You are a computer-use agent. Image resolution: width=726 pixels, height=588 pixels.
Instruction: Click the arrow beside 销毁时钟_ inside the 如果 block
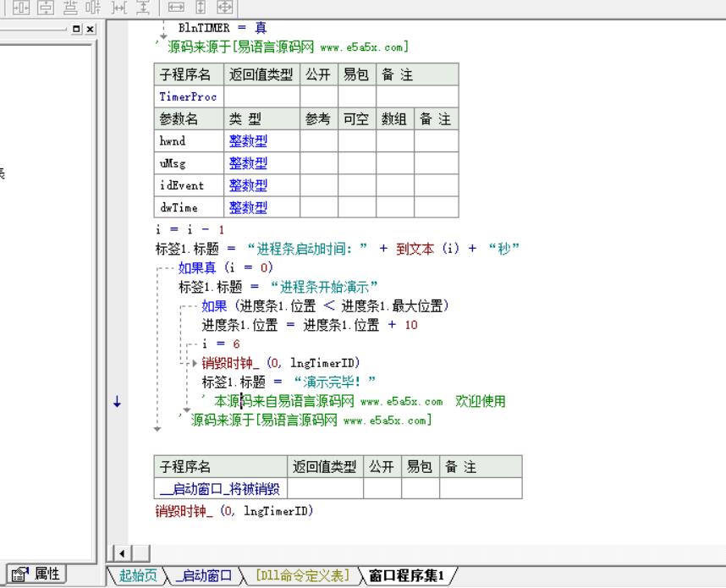tap(195, 364)
